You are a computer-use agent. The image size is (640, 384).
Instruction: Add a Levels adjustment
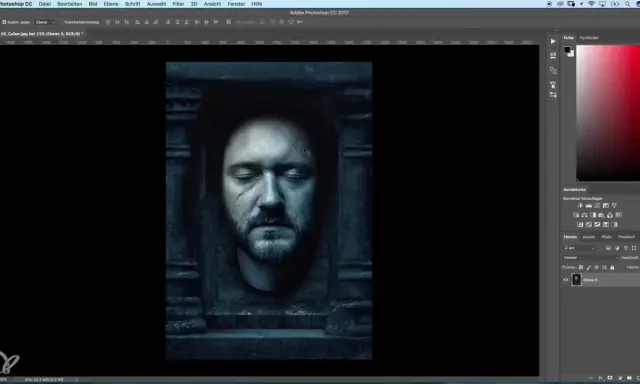(589, 205)
